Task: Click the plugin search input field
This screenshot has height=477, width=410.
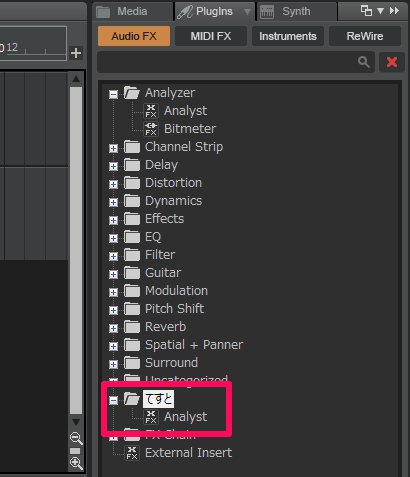Action: point(227,62)
